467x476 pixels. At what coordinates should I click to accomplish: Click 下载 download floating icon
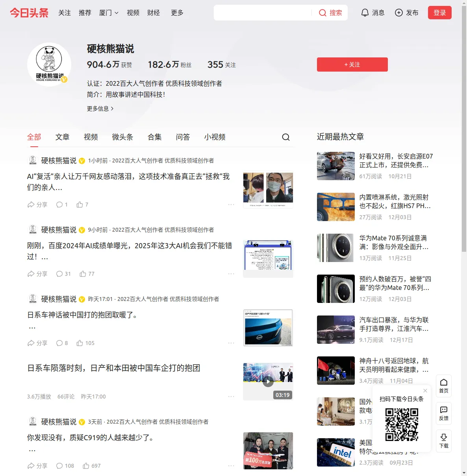point(444,441)
